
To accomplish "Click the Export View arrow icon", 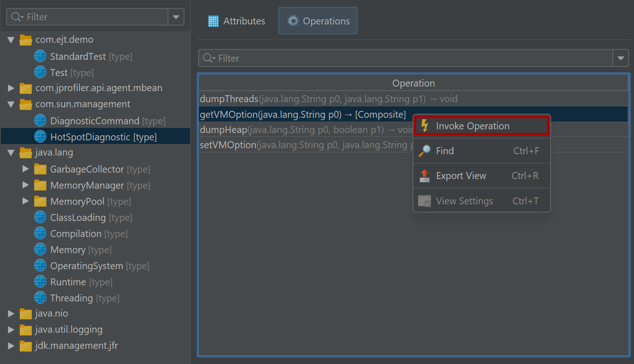I will coord(425,176).
